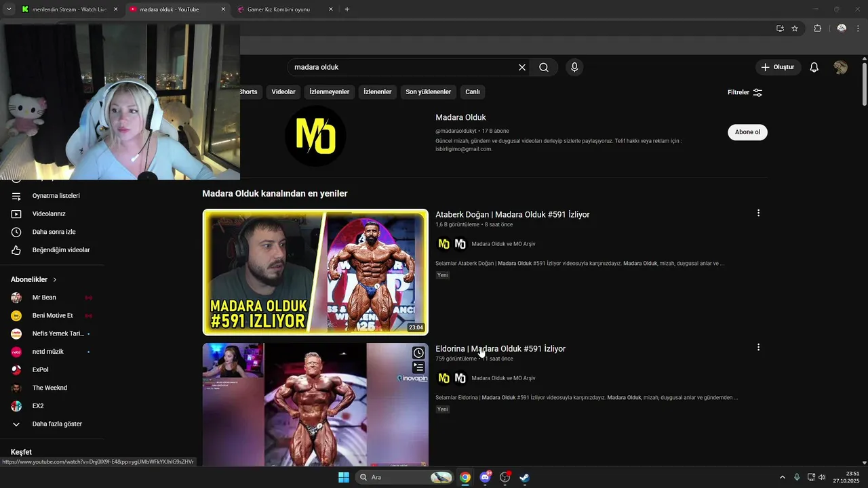Open options menu for Eldorina video
868x488 pixels.
pos(758,347)
